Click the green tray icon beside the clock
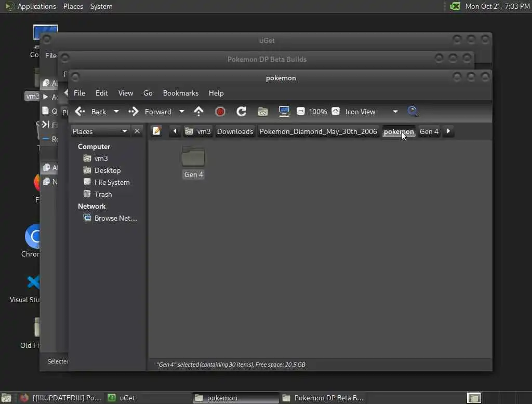532x404 pixels. pyautogui.click(x=455, y=6)
